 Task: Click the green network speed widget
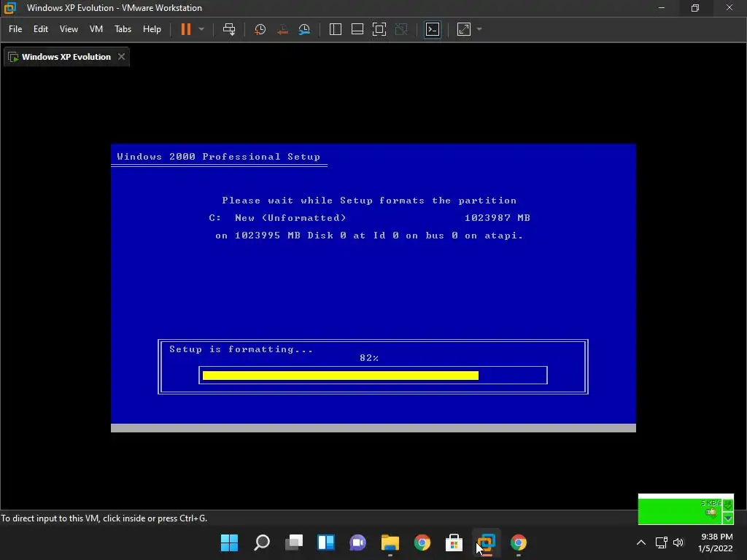point(686,510)
